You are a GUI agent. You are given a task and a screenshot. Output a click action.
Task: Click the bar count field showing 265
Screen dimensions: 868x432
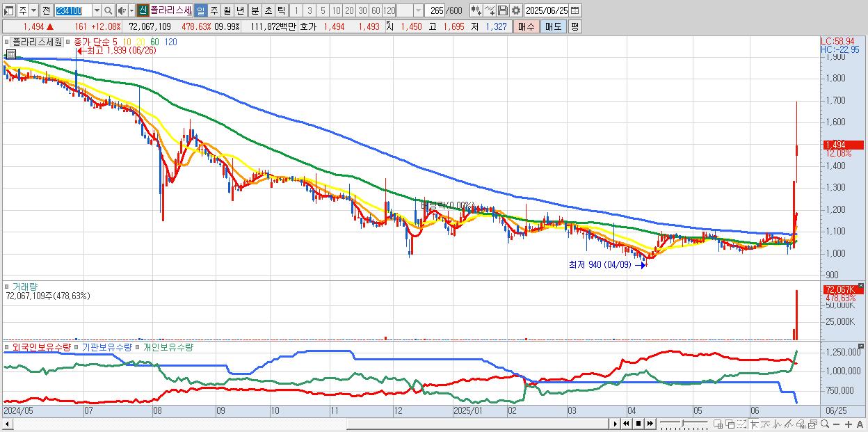[434, 10]
